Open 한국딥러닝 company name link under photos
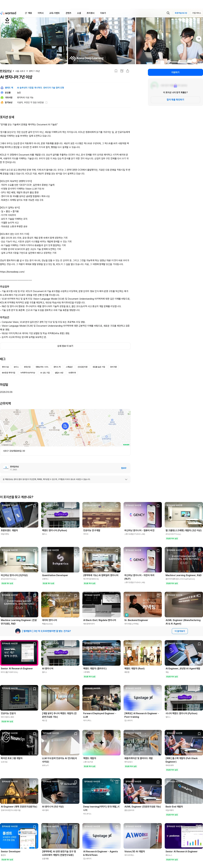The image size is (203, 868). pos(6,71)
